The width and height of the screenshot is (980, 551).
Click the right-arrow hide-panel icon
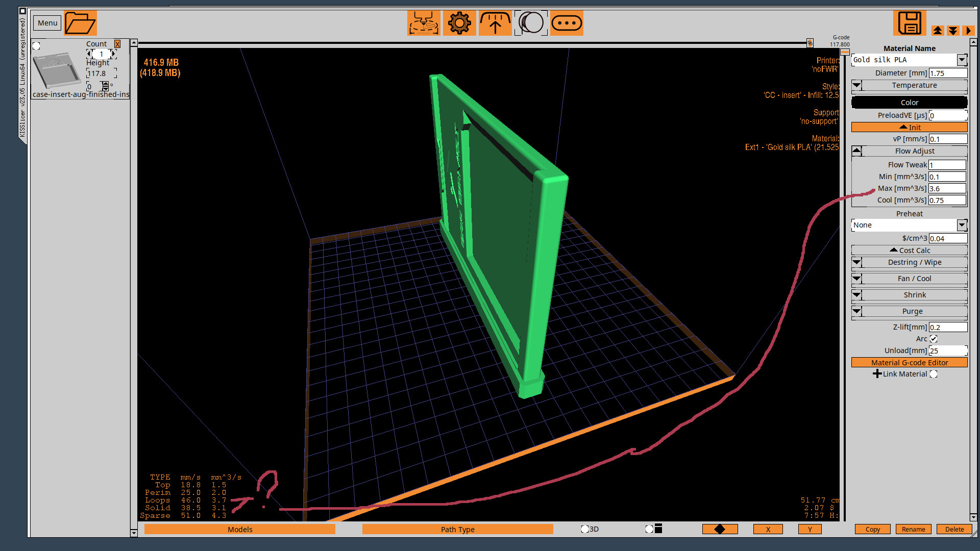968,31
